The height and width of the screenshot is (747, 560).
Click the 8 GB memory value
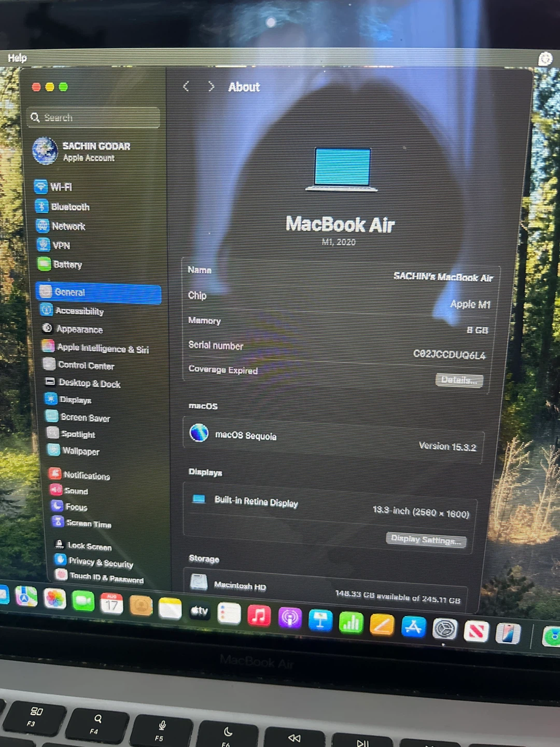(477, 330)
